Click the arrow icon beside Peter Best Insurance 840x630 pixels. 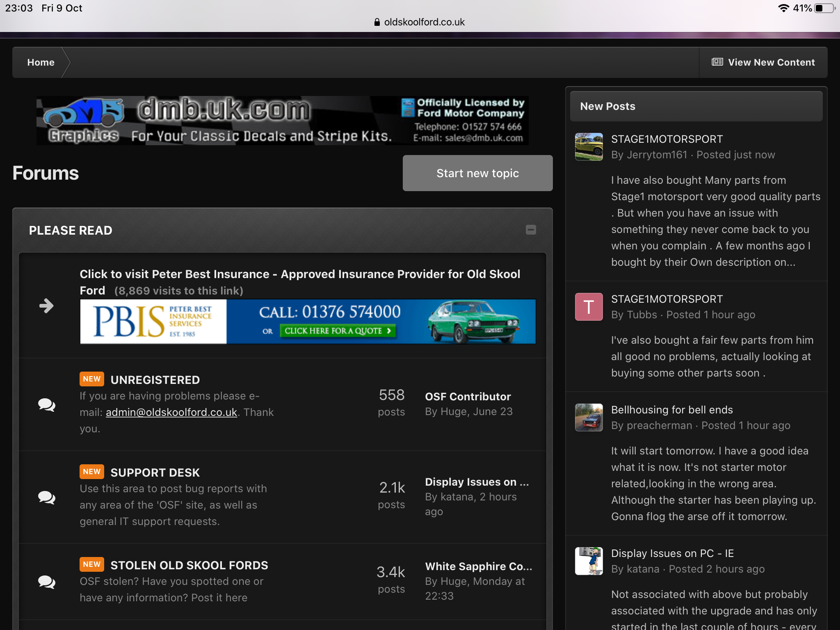pyautogui.click(x=46, y=306)
